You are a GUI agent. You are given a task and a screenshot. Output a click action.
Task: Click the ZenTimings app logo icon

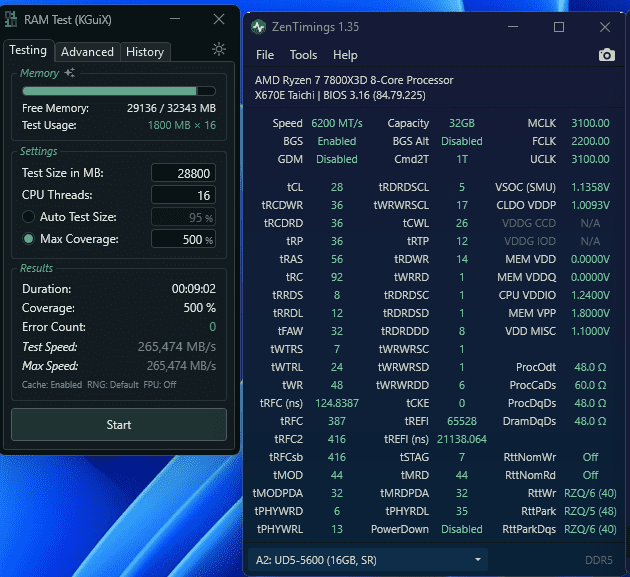click(x=258, y=27)
